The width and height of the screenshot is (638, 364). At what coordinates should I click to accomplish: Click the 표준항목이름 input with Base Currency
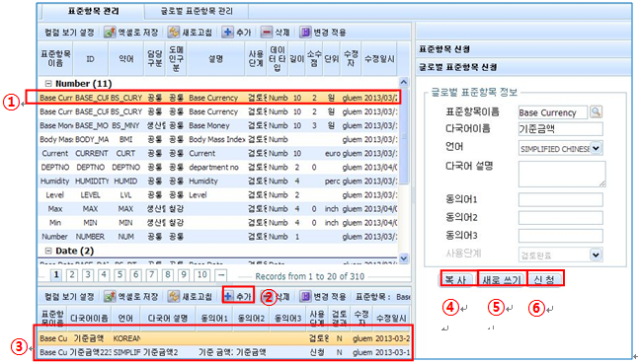(552, 112)
